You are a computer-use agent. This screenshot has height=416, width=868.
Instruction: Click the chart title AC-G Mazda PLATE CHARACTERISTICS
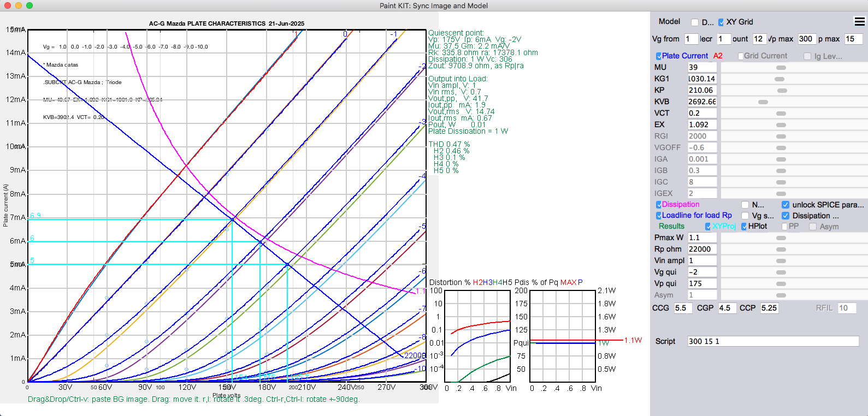[x=227, y=23]
